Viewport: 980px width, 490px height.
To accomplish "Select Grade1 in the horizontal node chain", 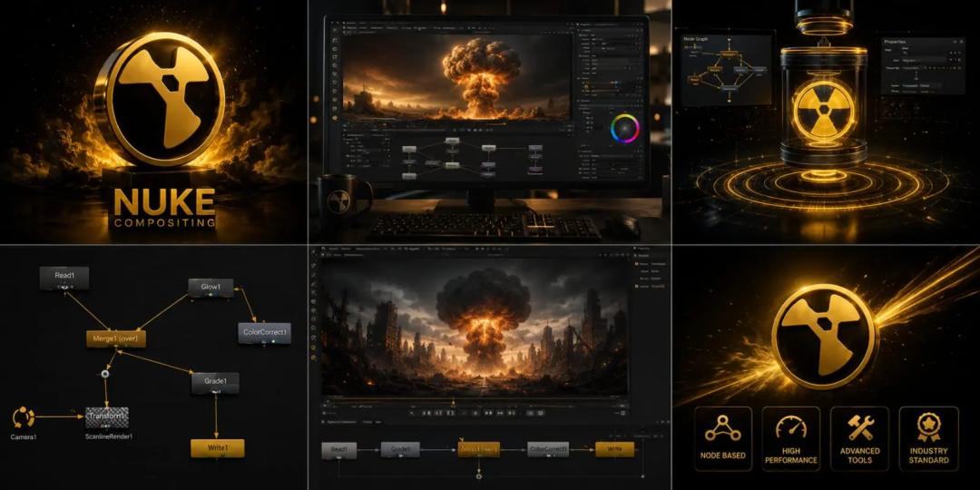I will coord(402,449).
